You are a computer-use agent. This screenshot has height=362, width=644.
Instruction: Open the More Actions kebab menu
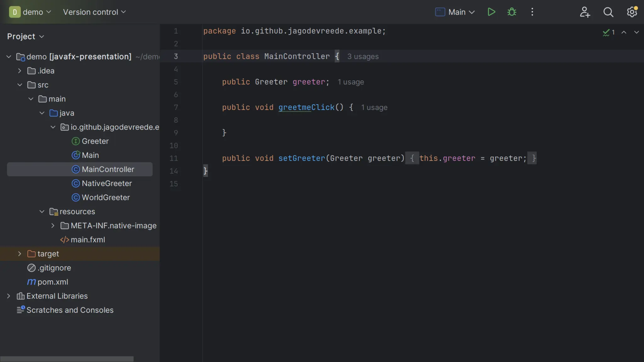tap(532, 12)
